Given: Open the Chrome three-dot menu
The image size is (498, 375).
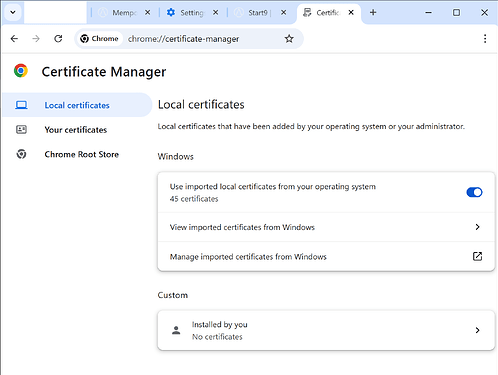Looking at the screenshot, I should (485, 39).
